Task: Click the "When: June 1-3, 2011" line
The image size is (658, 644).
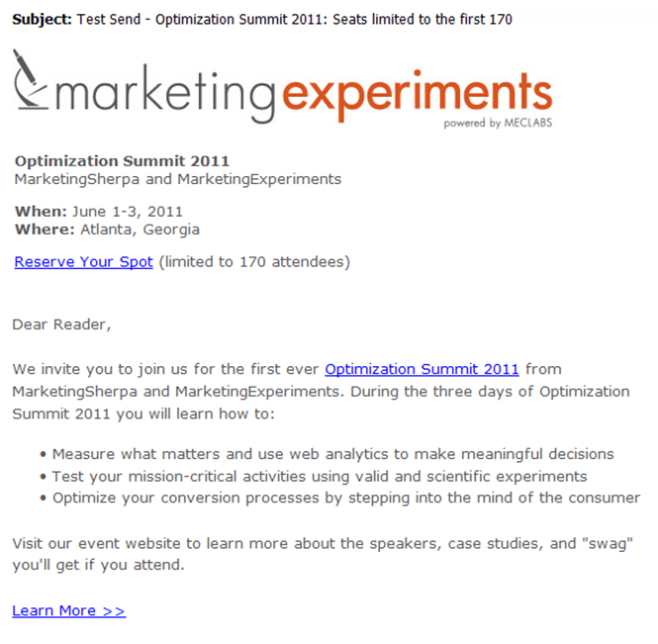Action: 99,212
